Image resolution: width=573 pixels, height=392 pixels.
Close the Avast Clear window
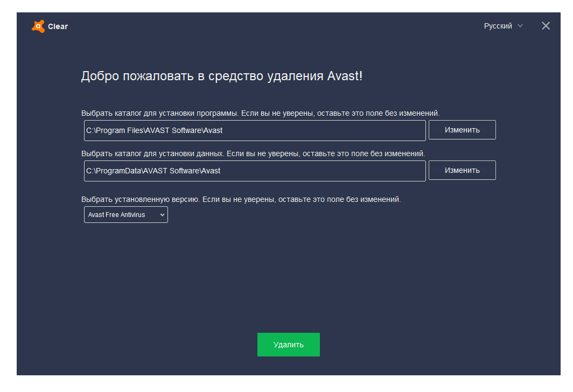coord(546,26)
